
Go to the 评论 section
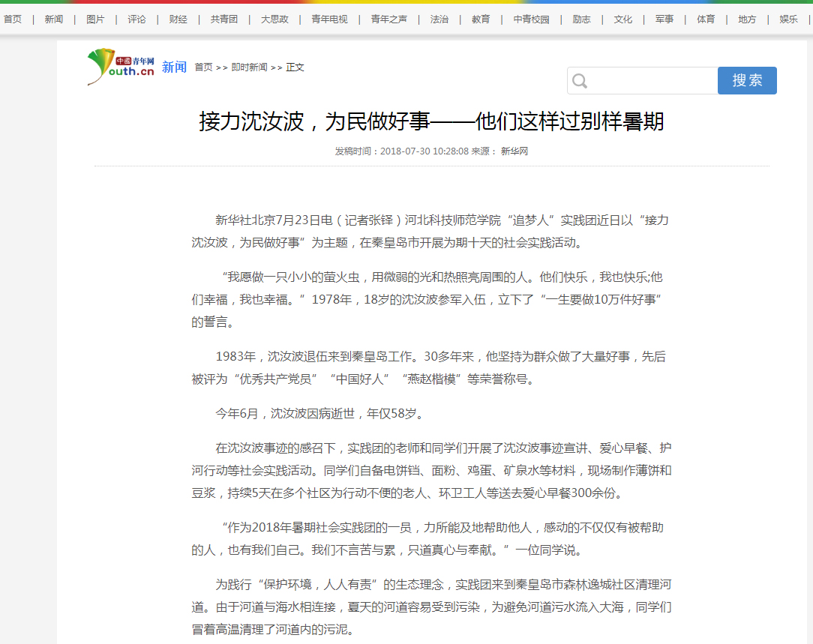point(136,19)
